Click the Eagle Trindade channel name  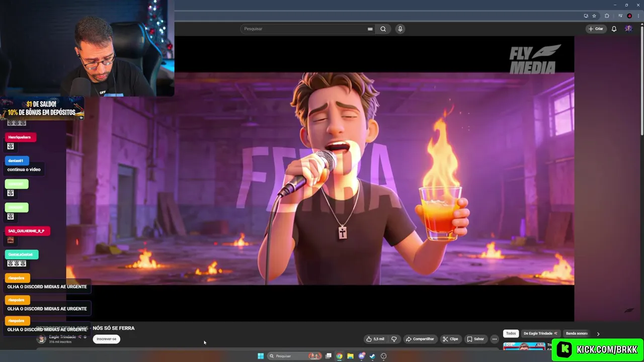point(62,337)
